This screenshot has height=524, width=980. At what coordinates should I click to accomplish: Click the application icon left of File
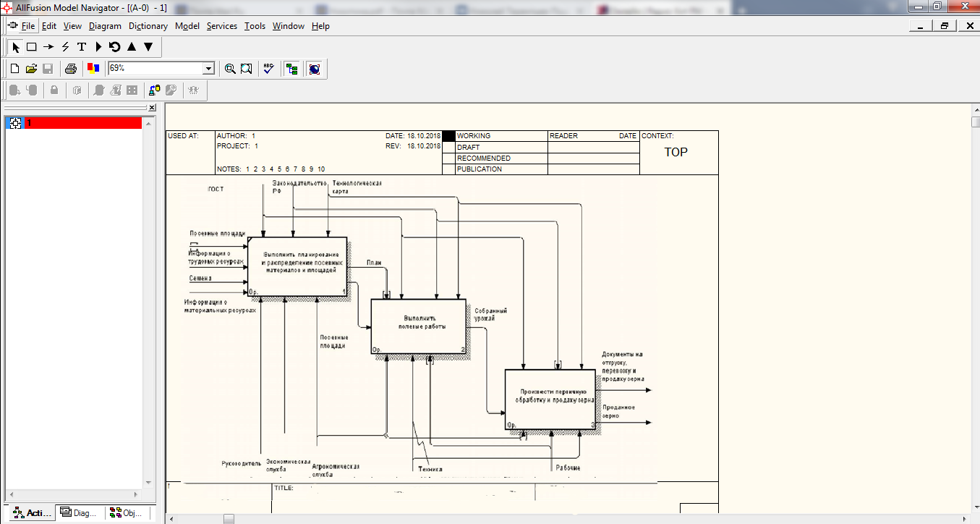[12, 25]
